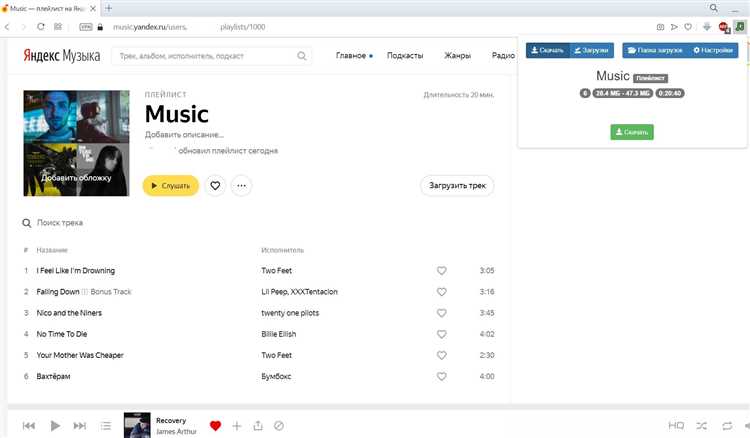Open Настройки in extension popup
Screen dimensions: 750x438
click(713, 50)
